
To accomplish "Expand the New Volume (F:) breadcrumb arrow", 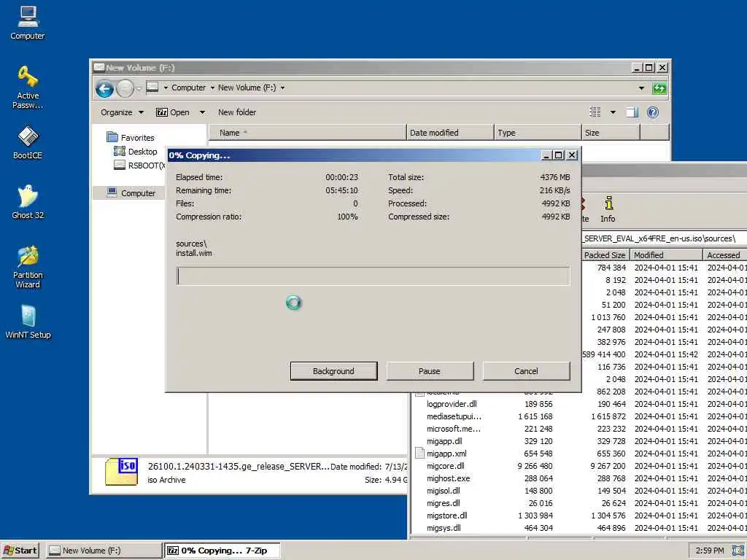I will [282, 87].
